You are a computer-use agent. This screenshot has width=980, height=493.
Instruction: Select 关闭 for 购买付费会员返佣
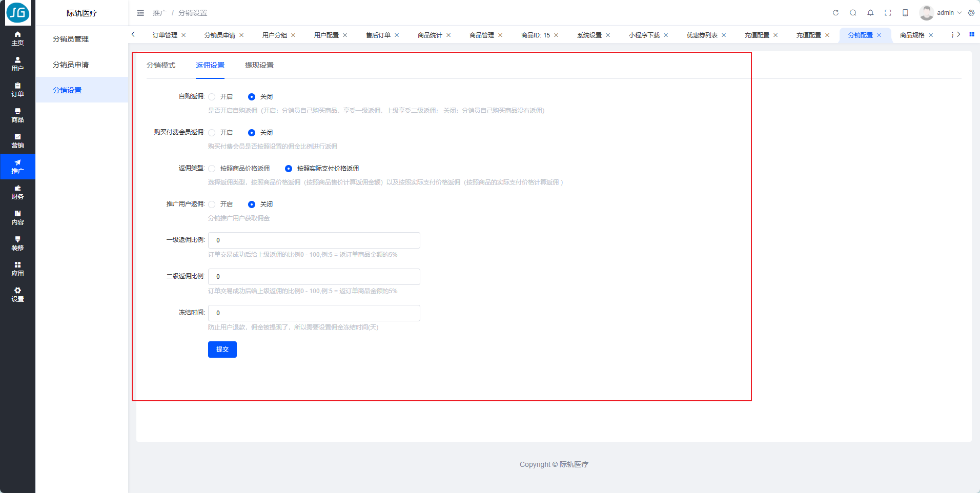coord(252,133)
